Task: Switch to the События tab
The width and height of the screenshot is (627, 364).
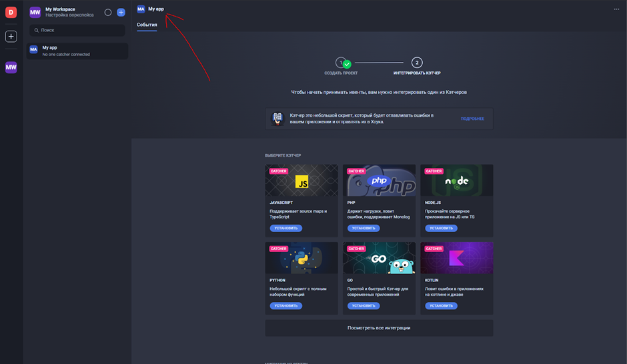Action: [147, 25]
